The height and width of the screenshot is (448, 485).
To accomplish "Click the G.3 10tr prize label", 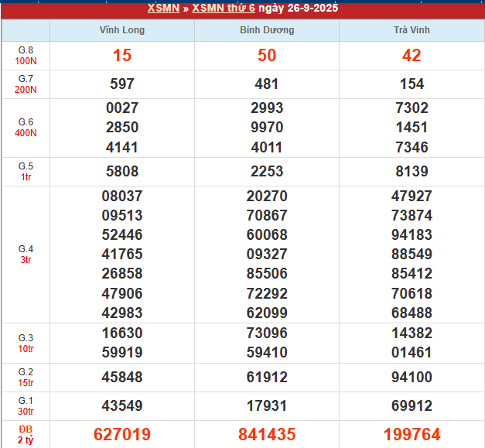I will click(26, 343).
